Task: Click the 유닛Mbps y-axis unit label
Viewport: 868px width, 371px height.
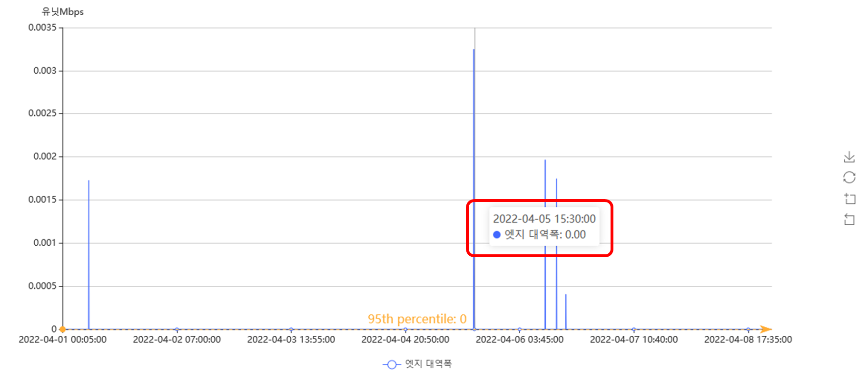Action: point(63,12)
